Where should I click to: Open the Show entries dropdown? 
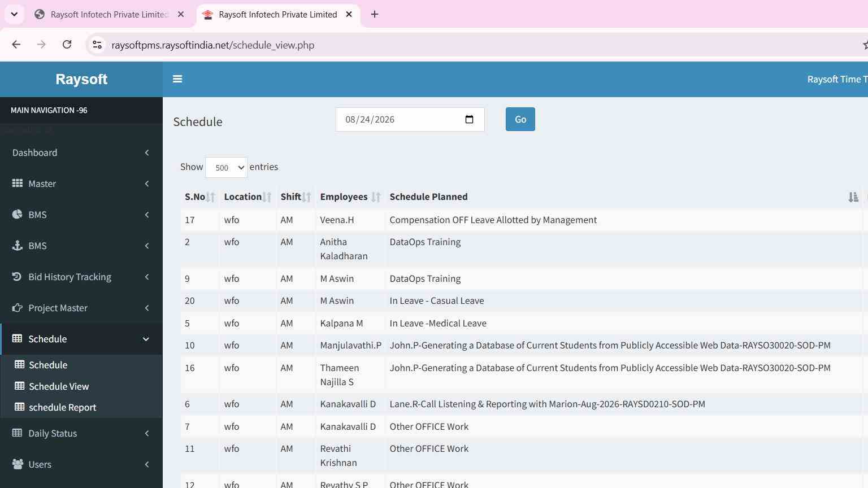(x=226, y=167)
